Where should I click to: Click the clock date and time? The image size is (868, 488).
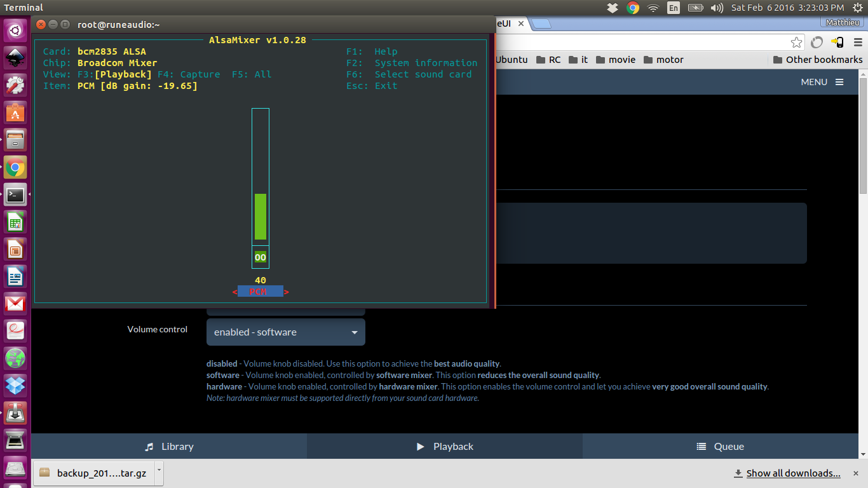(x=788, y=8)
